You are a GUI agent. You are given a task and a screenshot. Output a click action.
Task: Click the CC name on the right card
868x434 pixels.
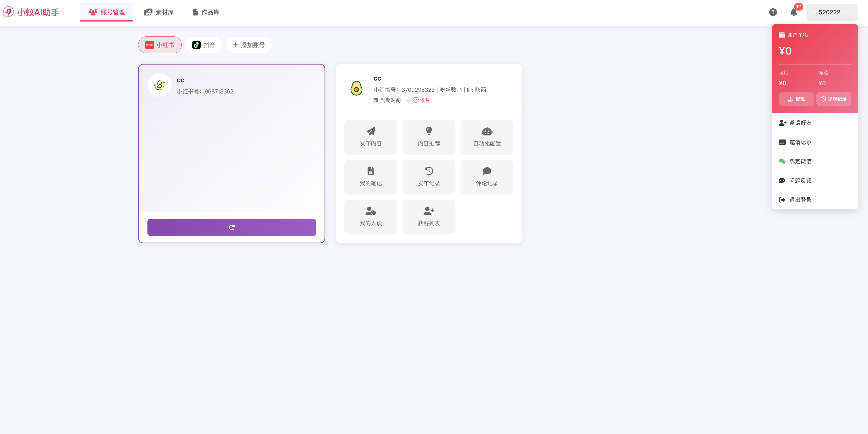[377, 79]
